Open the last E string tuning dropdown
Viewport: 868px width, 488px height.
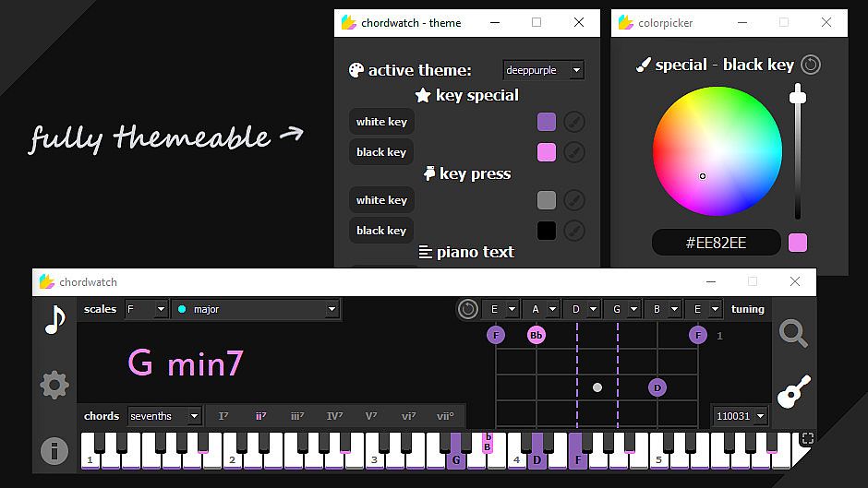(703, 309)
